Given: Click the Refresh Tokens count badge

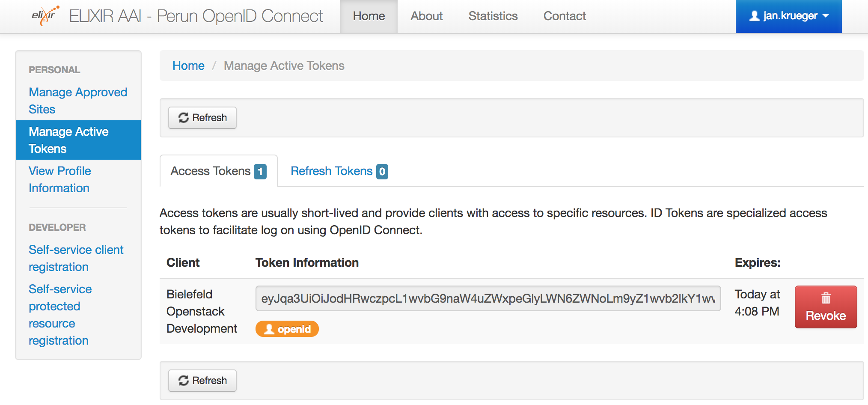Looking at the screenshot, I should (382, 171).
